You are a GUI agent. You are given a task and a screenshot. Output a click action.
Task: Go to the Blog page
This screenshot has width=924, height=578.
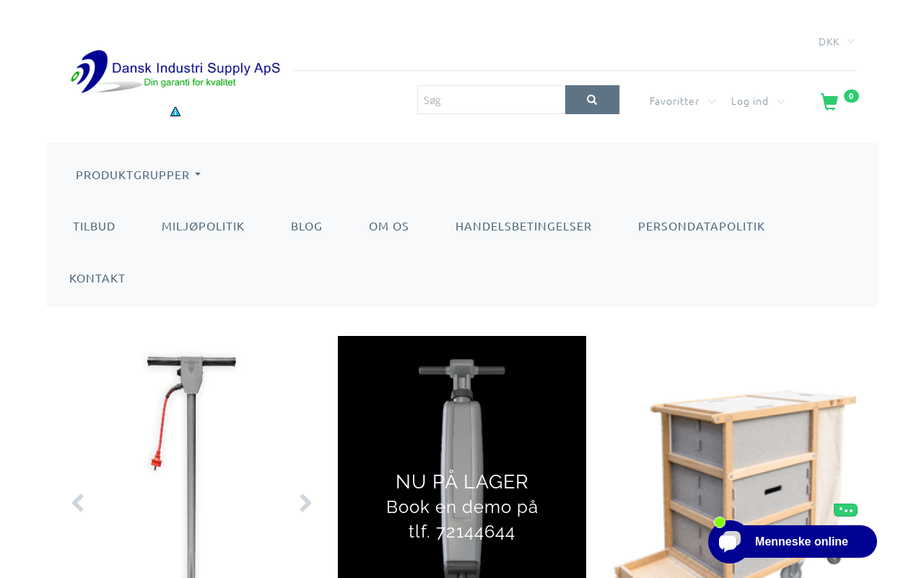coord(307,226)
